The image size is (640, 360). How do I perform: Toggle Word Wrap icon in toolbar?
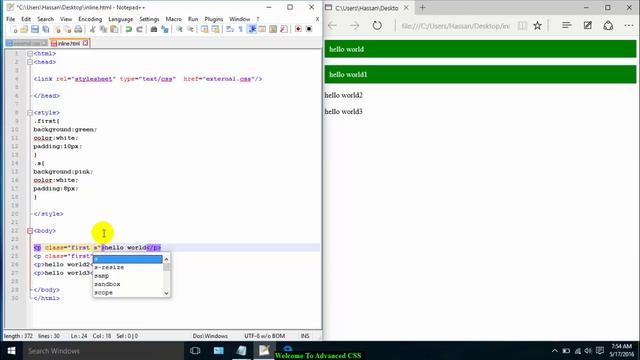[230, 29]
